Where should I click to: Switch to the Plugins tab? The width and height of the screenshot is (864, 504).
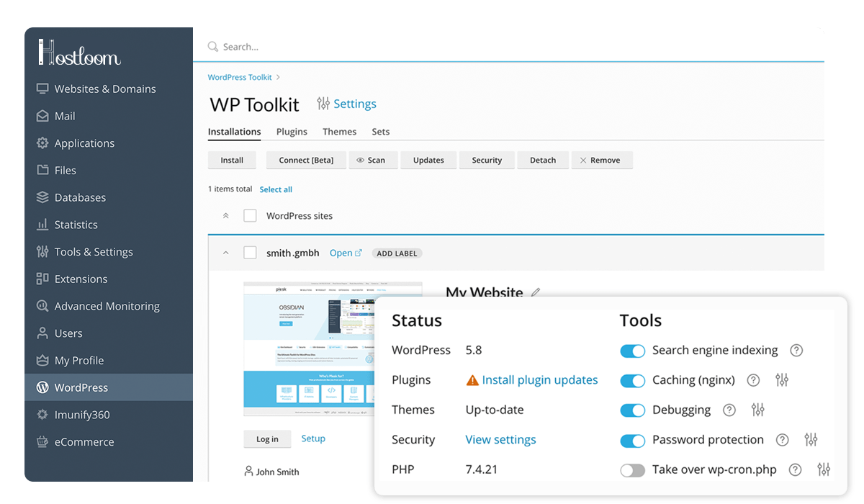click(x=292, y=132)
